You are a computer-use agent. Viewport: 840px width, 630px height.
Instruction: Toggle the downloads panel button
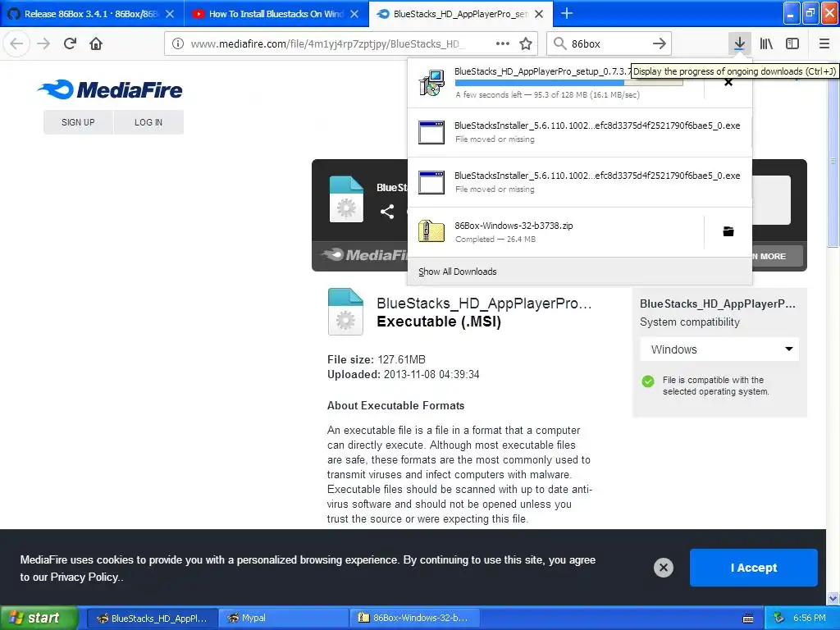pyautogui.click(x=739, y=43)
